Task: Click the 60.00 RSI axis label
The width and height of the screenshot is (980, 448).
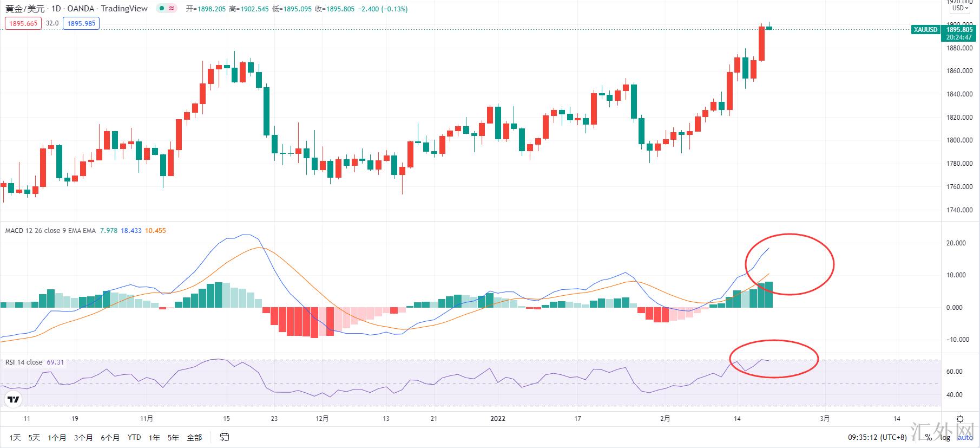Action: pyautogui.click(x=954, y=372)
